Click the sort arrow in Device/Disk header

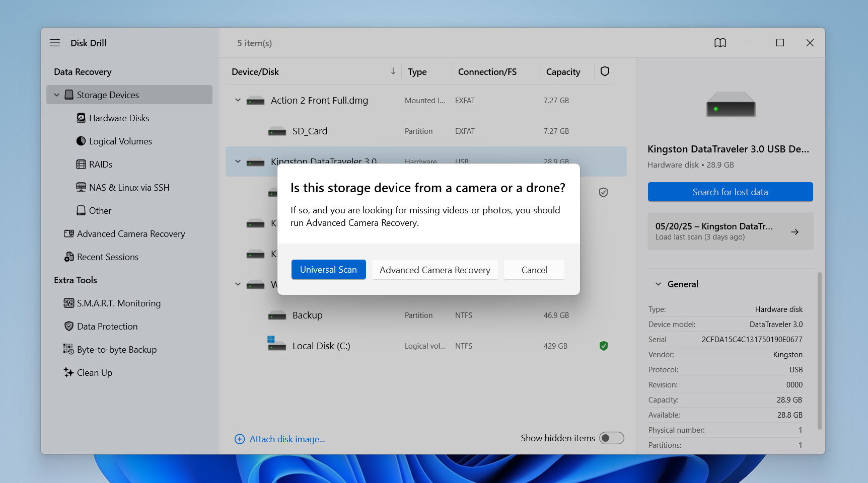pos(393,71)
